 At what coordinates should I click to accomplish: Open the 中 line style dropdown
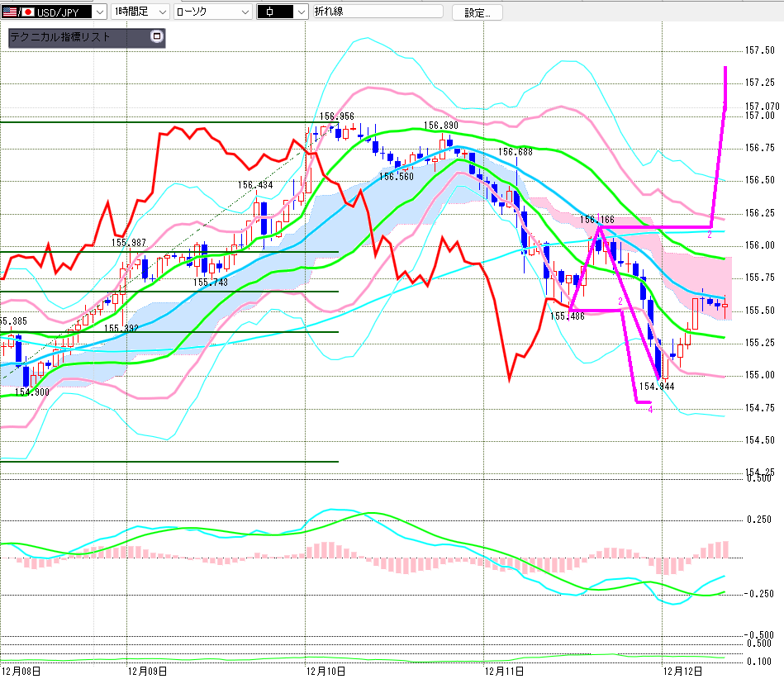click(x=303, y=12)
